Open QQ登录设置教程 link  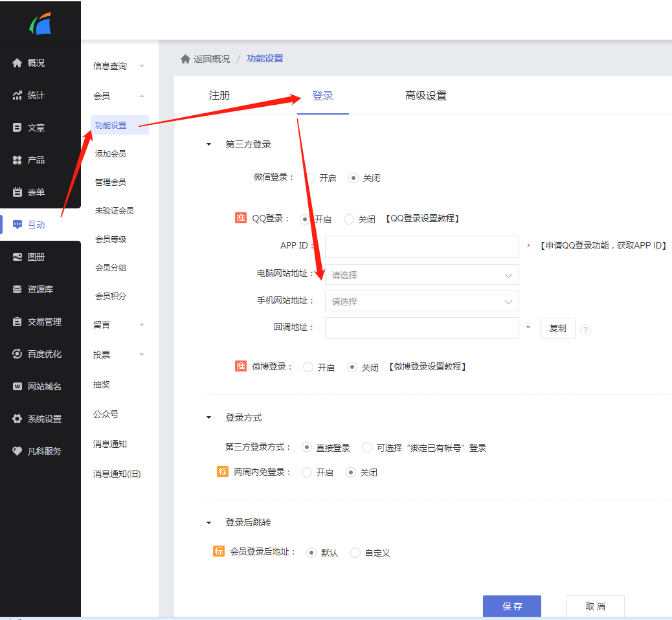[x=423, y=219]
